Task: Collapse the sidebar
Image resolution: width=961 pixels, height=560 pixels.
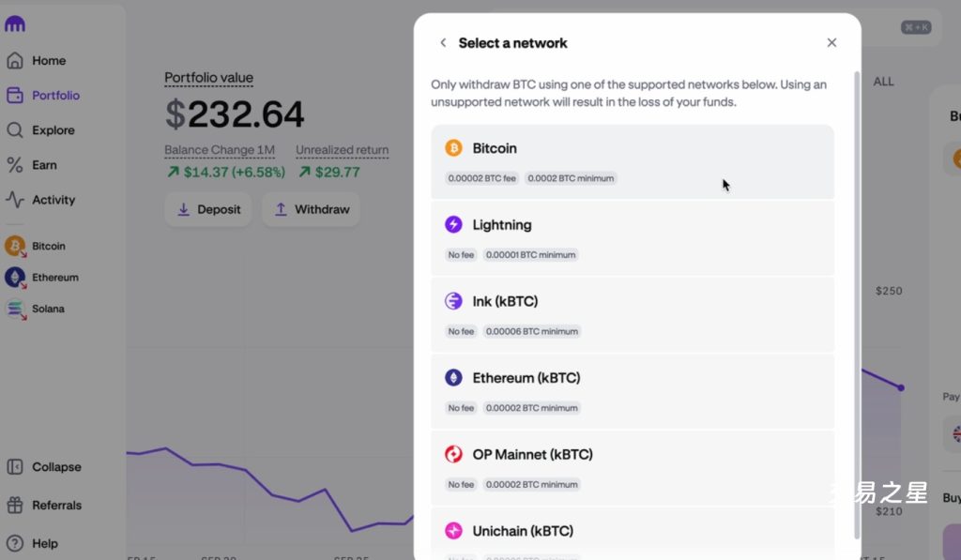Action: (55, 467)
